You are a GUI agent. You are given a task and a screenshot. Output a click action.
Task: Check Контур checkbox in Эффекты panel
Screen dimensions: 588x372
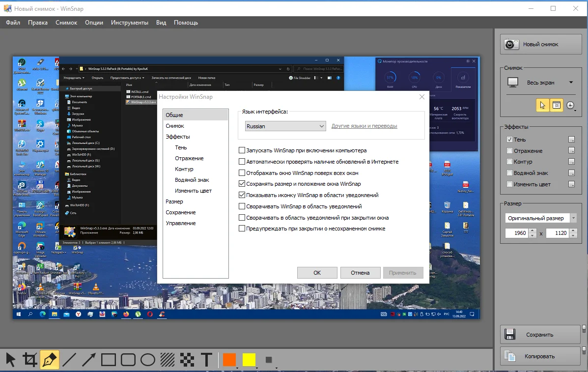coord(509,162)
